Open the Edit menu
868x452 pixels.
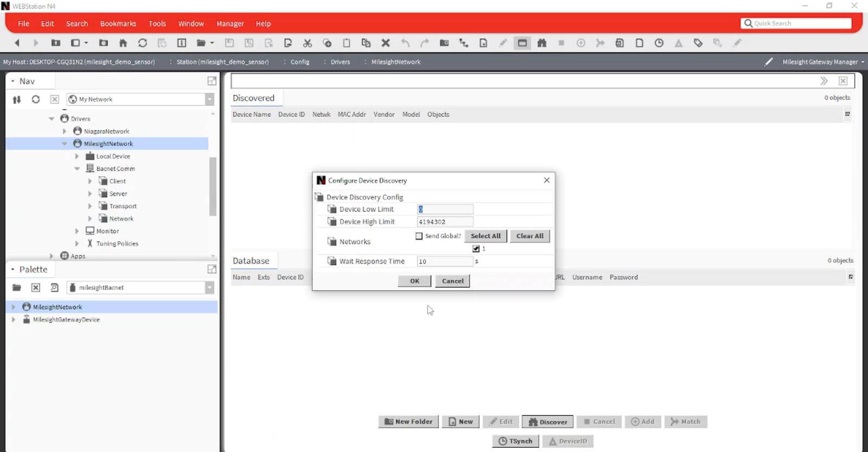48,23
